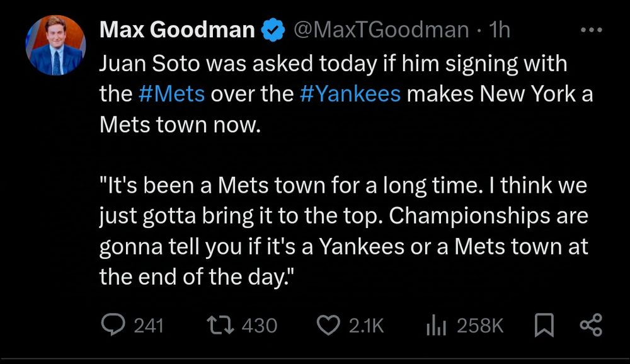
Task: Click the views bar chart icon
Action: click(x=436, y=325)
